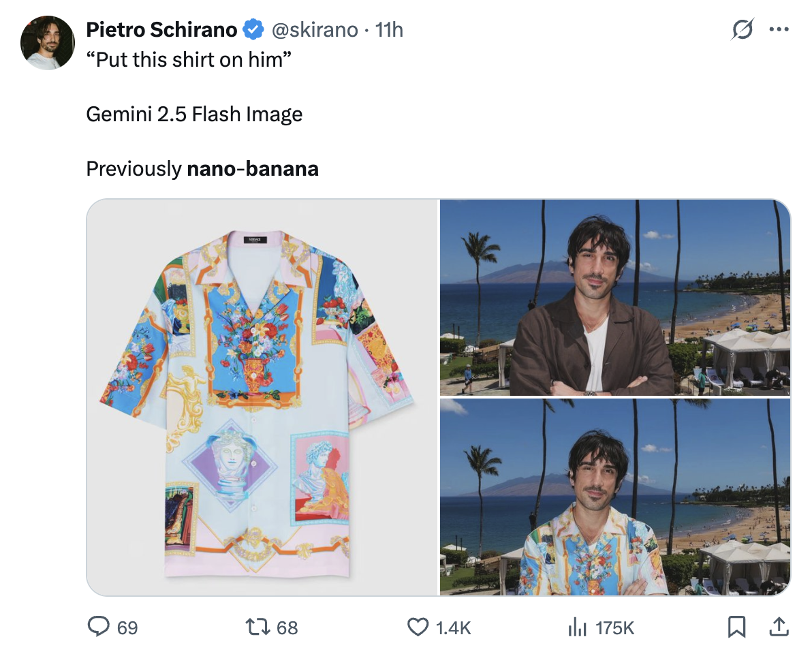Click the 1.4K likes count

pyautogui.click(x=453, y=627)
